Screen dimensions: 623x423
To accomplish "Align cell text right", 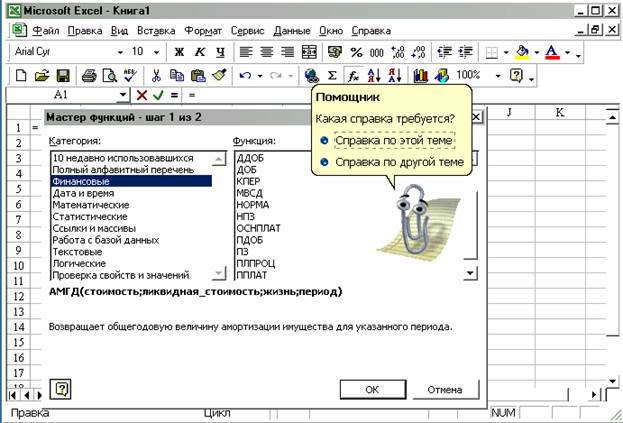I will (287, 52).
